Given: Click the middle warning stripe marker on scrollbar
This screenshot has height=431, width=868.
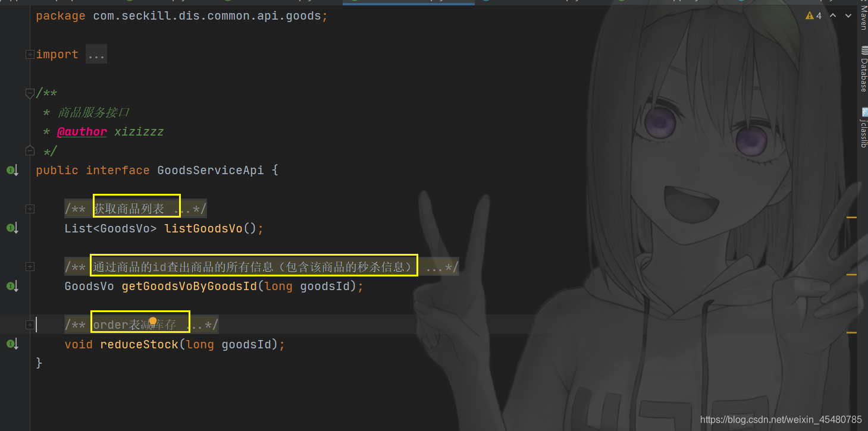Looking at the screenshot, I should [x=851, y=275].
